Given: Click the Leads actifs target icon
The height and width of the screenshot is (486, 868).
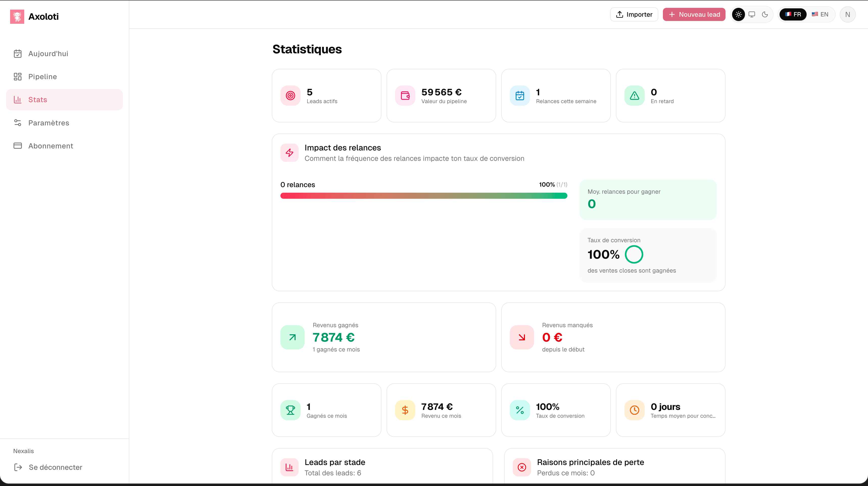Looking at the screenshot, I should [290, 96].
